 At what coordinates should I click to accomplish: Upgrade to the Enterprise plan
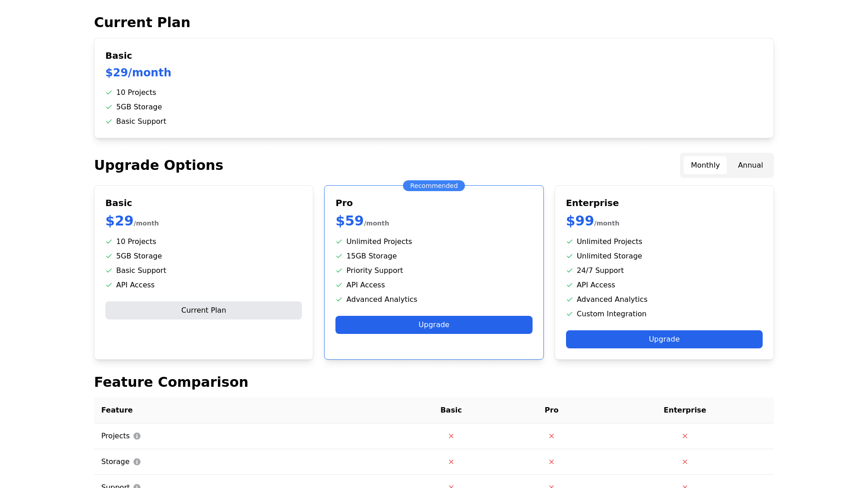[664, 339]
